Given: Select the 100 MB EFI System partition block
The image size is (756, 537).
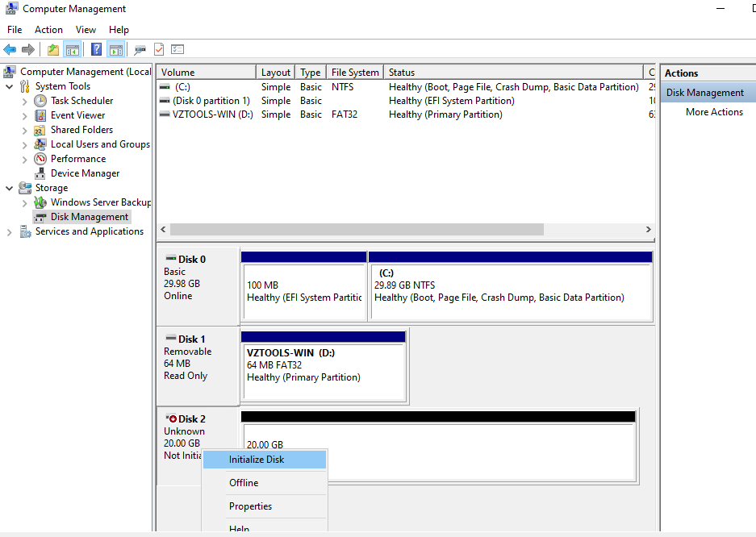Looking at the screenshot, I should [x=303, y=286].
